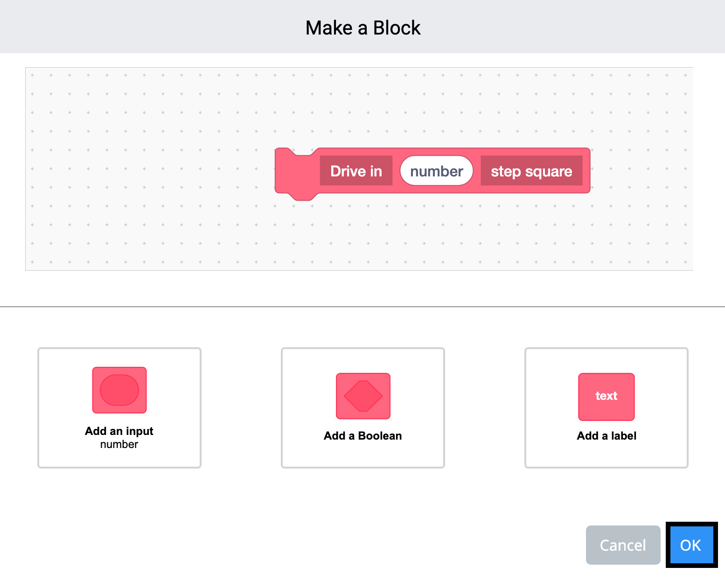This screenshot has height=588, width=725.
Task: Click the Add a Boolean caption text
Action: pos(362,435)
